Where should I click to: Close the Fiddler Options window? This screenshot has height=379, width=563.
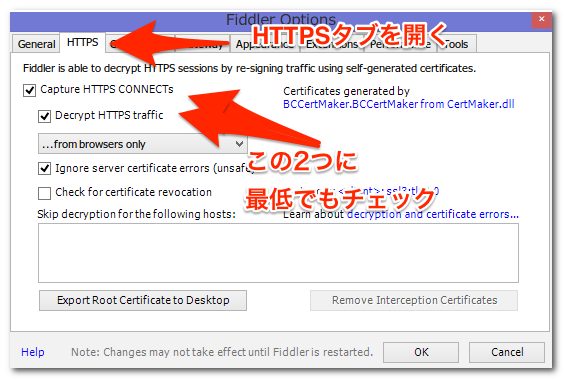[541, 19]
